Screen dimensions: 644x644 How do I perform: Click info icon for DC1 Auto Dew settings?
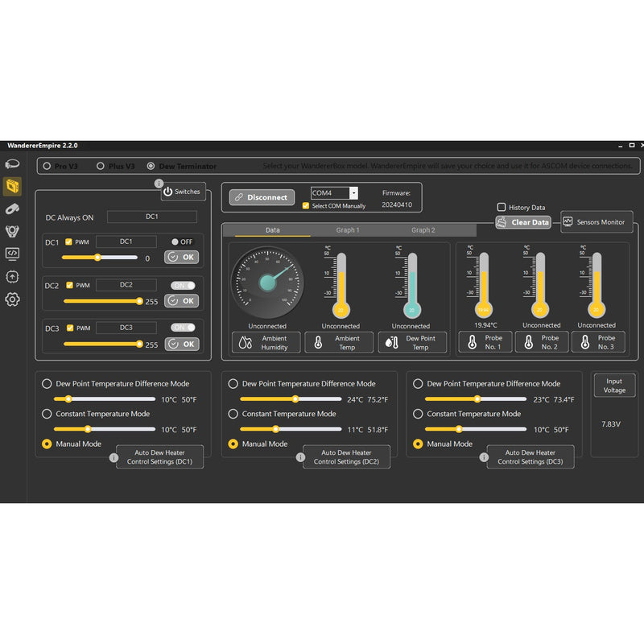coord(114,457)
